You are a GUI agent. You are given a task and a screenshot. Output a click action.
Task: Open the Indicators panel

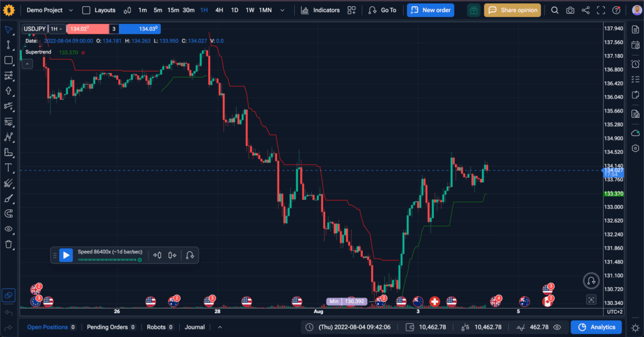[x=320, y=10]
